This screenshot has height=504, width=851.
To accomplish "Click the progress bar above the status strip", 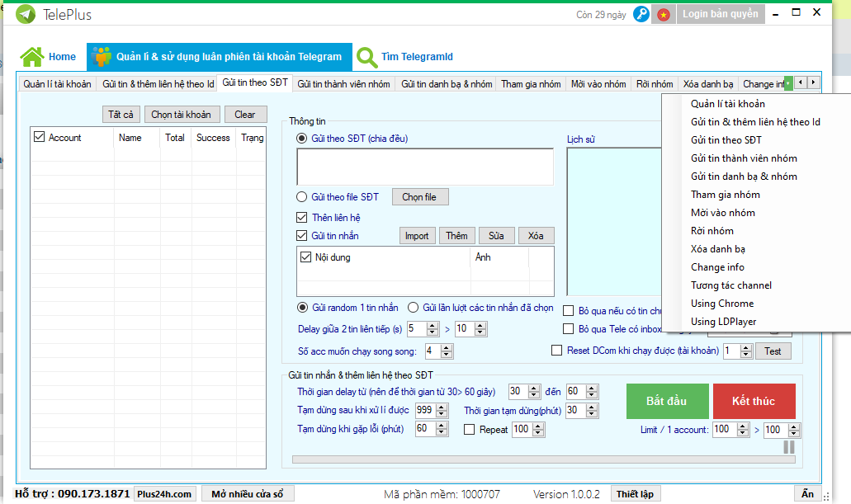I will pos(543,459).
